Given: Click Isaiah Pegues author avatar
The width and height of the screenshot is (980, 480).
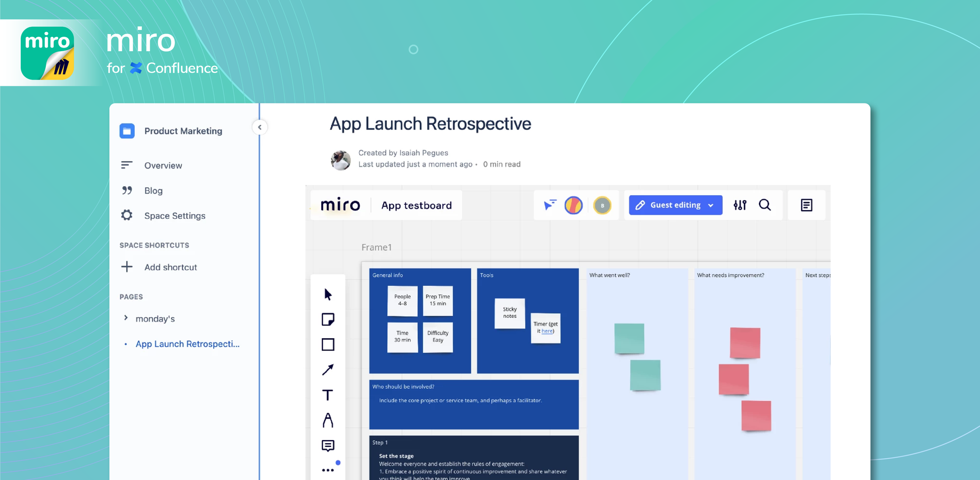Looking at the screenshot, I should click(341, 160).
